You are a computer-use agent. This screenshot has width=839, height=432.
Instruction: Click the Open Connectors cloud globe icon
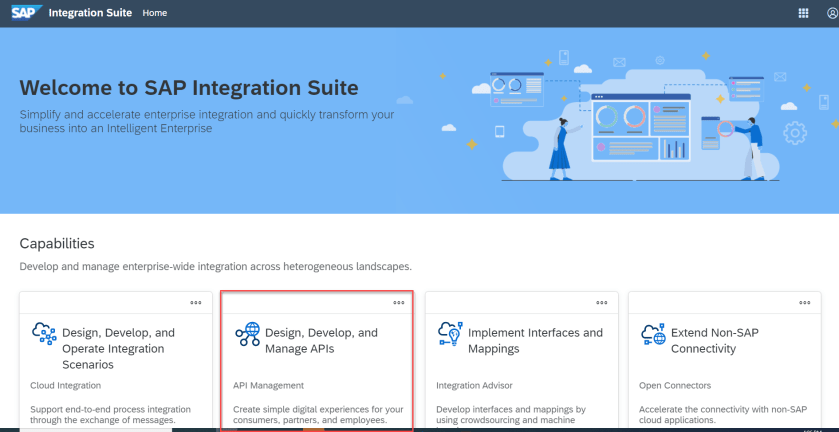[653, 334]
